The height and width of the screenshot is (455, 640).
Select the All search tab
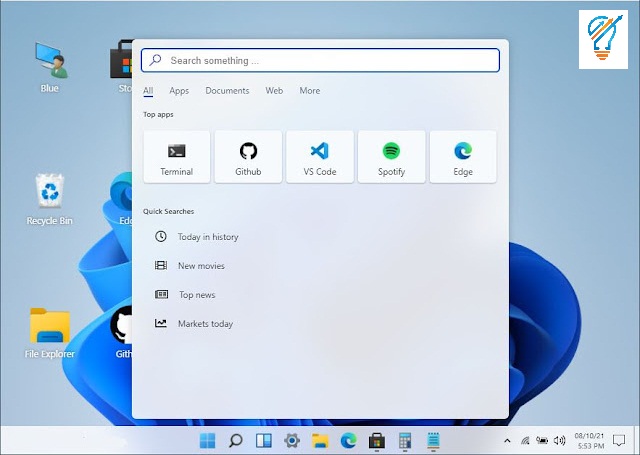(148, 91)
